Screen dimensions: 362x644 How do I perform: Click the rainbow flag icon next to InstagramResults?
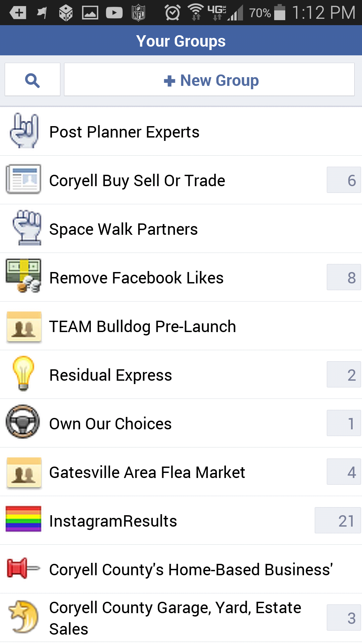click(x=23, y=520)
